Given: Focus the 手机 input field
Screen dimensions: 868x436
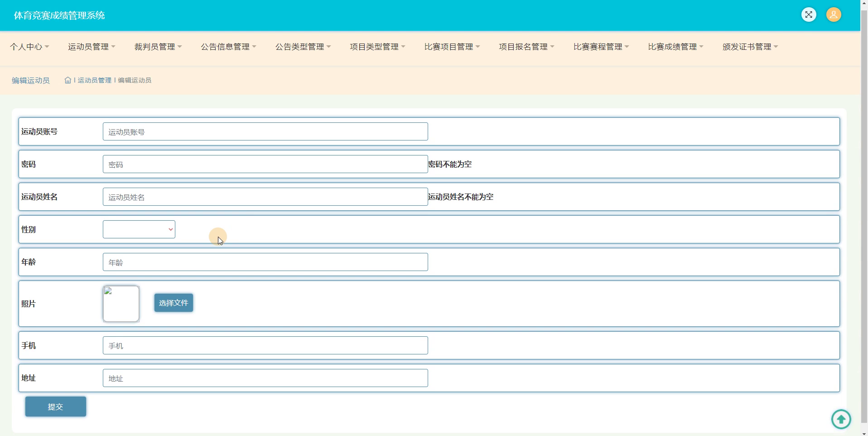Looking at the screenshot, I should (x=265, y=345).
